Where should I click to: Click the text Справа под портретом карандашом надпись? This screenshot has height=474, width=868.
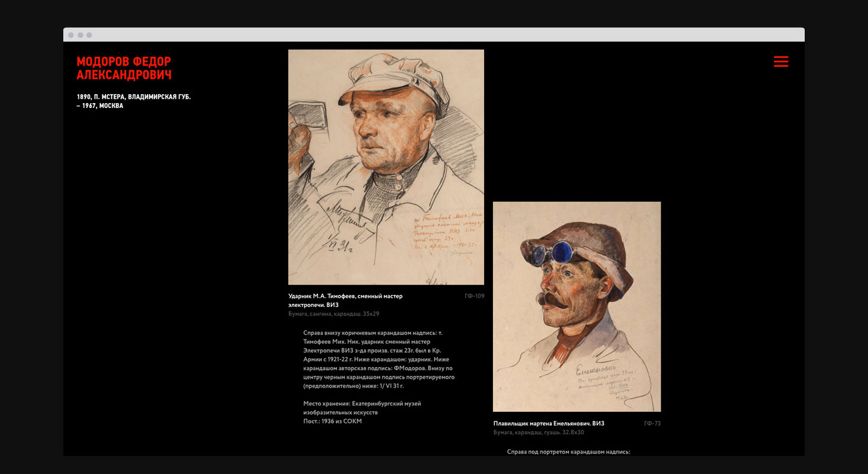568,451
